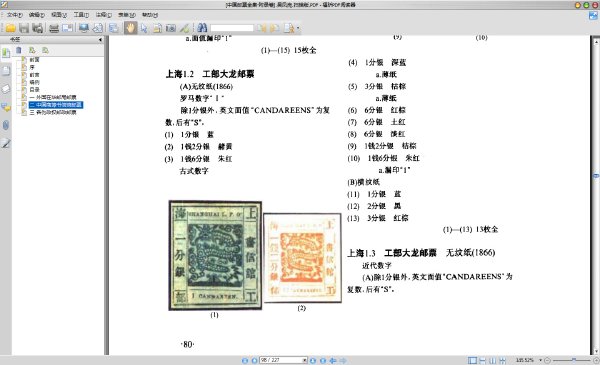This screenshot has width=600, height=365.
Task: Open the 工具(T) menu
Action: [81, 15]
